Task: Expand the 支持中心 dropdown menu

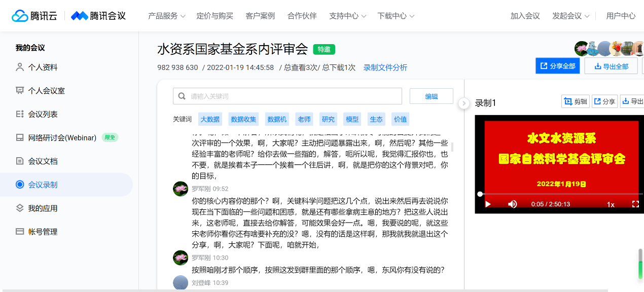Action: [x=347, y=16]
